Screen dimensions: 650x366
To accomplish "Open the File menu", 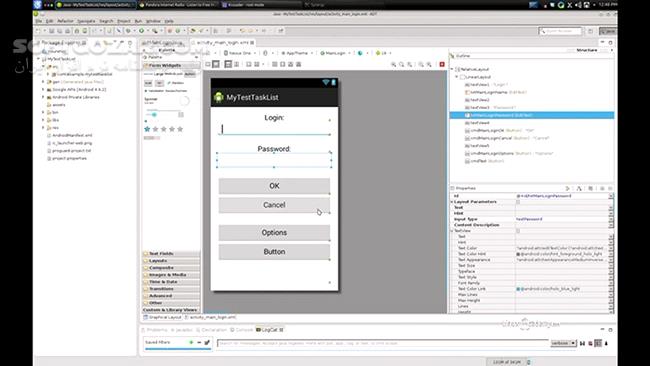I will click(x=39, y=21).
